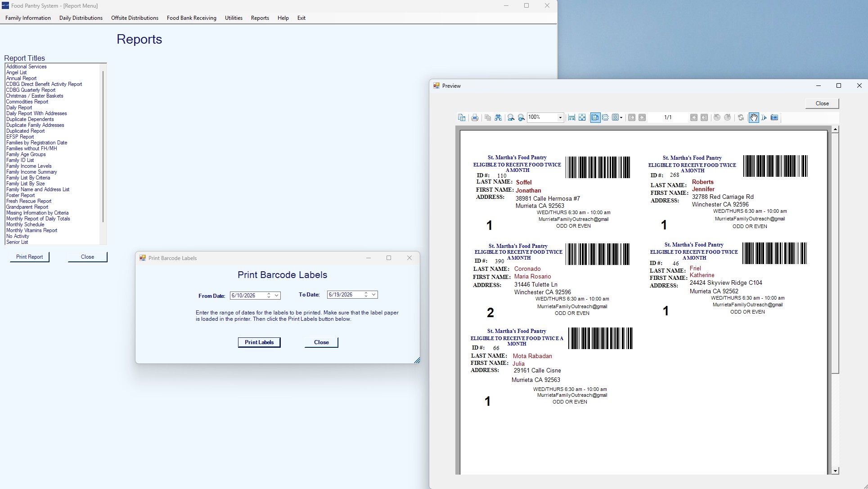
Task: Select EFSP Report
Action: point(20,137)
